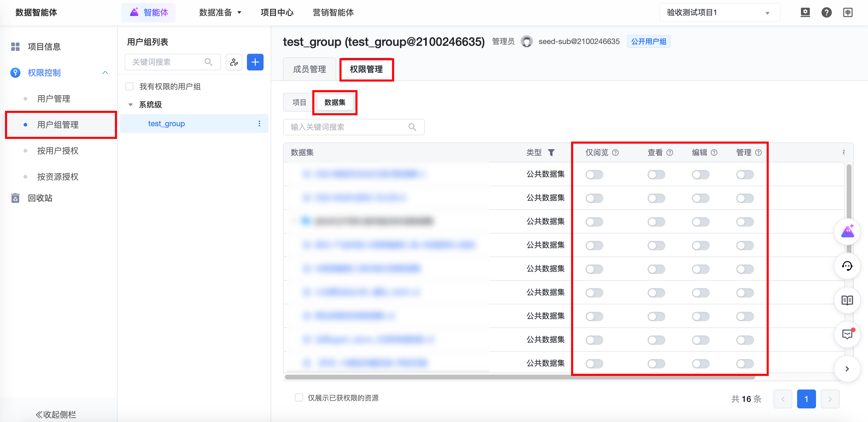Switch to 成员管理 tab
The height and width of the screenshot is (422, 868).
point(309,69)
